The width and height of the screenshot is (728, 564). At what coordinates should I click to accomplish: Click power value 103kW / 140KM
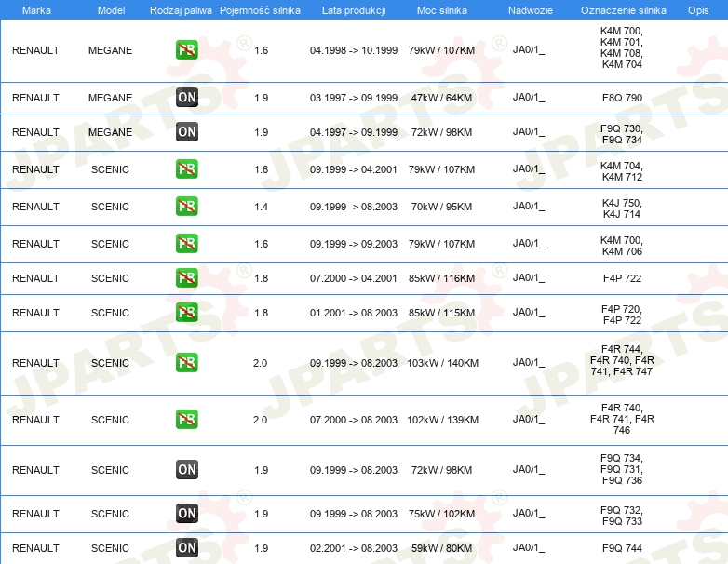pyautogui.click(x=442, y=363)
